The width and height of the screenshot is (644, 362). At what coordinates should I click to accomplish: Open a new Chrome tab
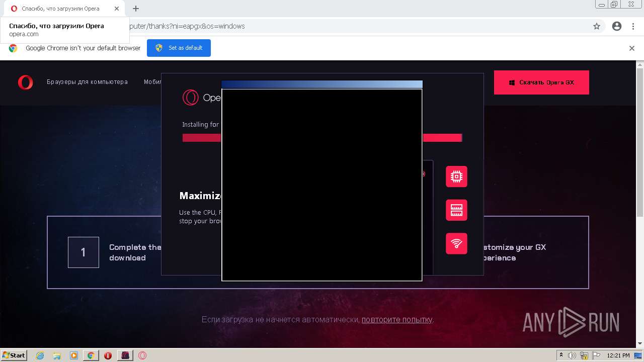[136, 9]
